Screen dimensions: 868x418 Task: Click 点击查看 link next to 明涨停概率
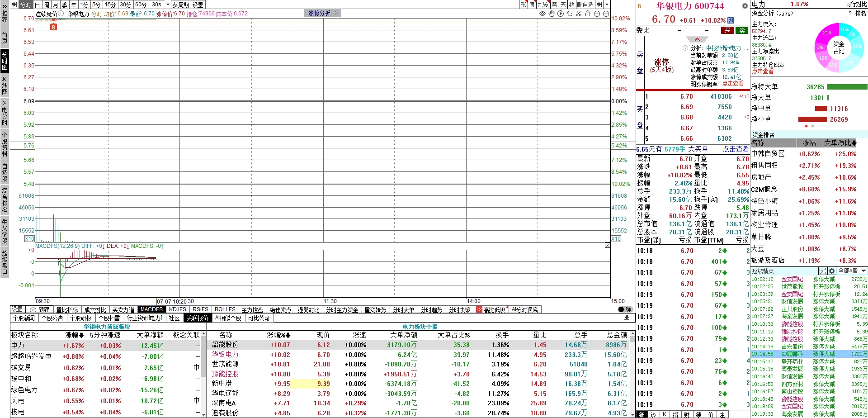733,84
